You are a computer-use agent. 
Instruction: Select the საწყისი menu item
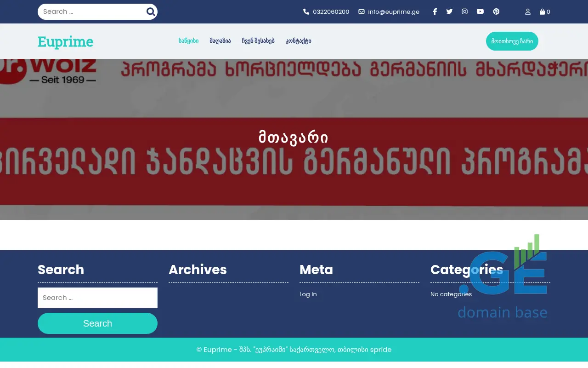coord(188,41)
